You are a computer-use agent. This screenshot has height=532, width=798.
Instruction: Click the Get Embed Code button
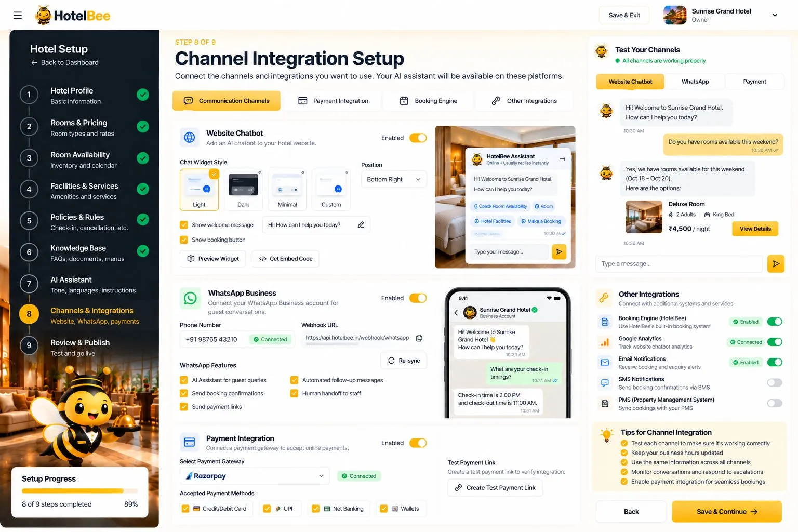(286, 259)
